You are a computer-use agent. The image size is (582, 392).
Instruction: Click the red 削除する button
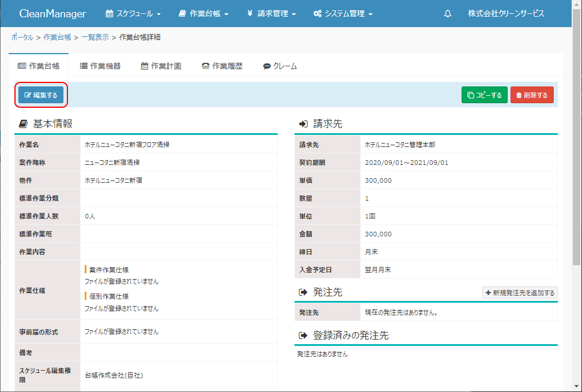[x=532, y=95]
